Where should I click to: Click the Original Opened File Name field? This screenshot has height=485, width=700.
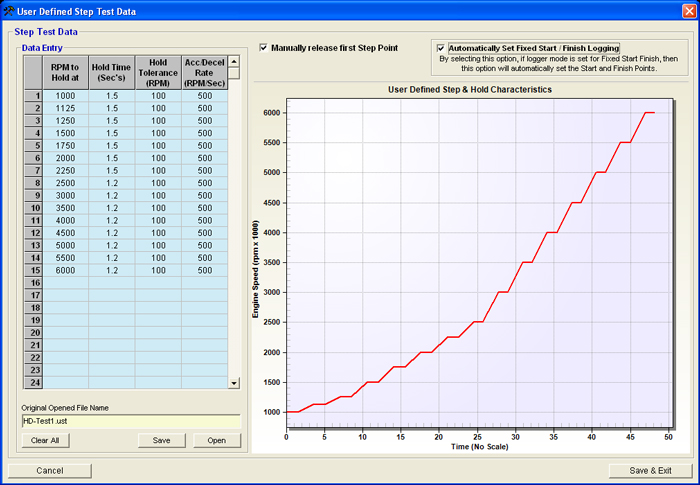click(x=130, y=421)
